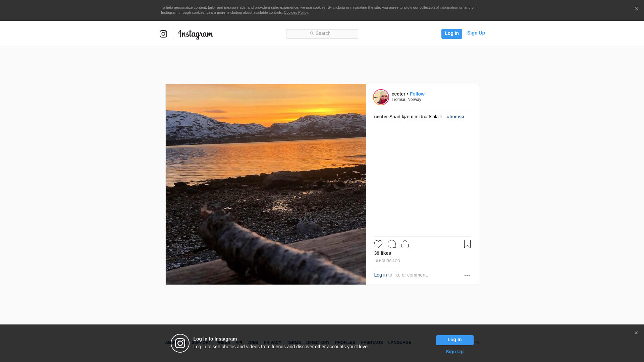View the 39 likes list
The width and height of the screenshot is (644, 362).
coord(382,253)
